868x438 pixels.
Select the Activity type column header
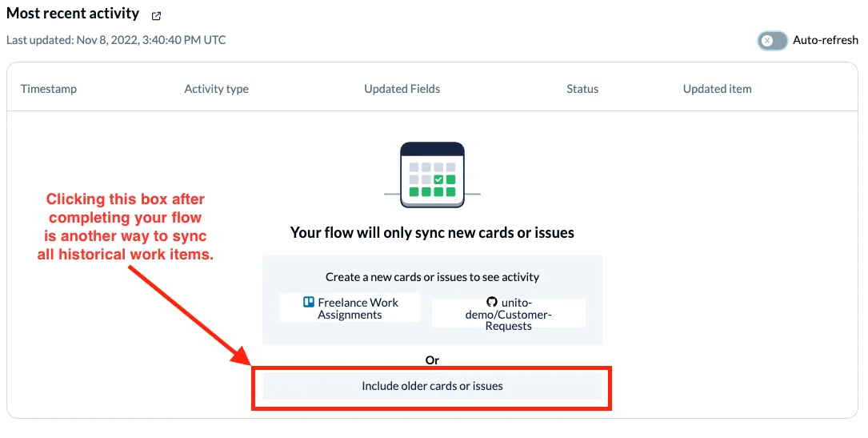(216, 89)
